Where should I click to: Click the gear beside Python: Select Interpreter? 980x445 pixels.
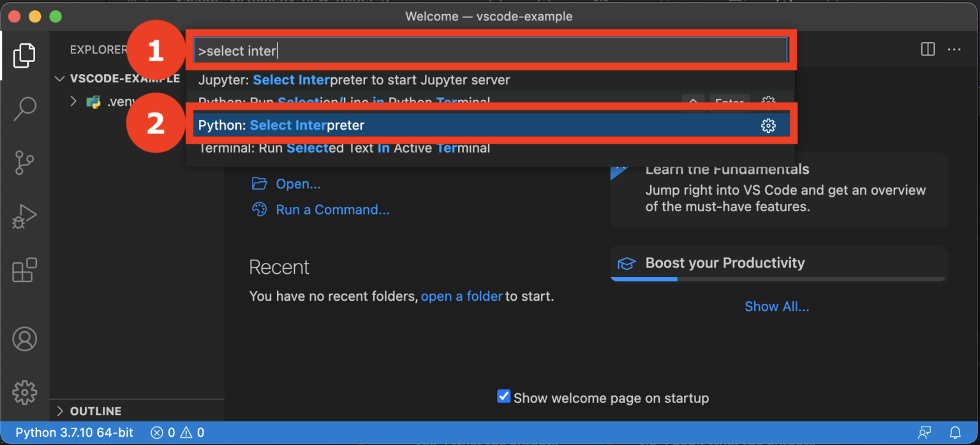coord(768,125)
